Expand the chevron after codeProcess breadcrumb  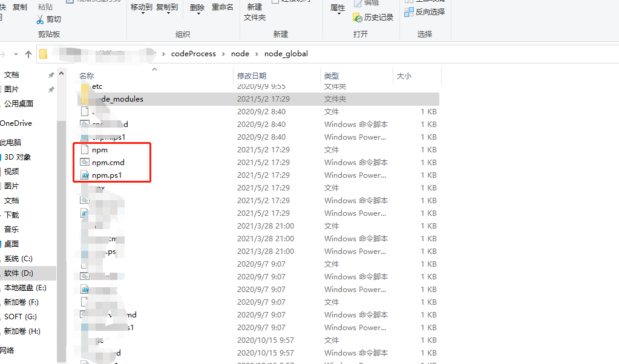coord(223,54)
